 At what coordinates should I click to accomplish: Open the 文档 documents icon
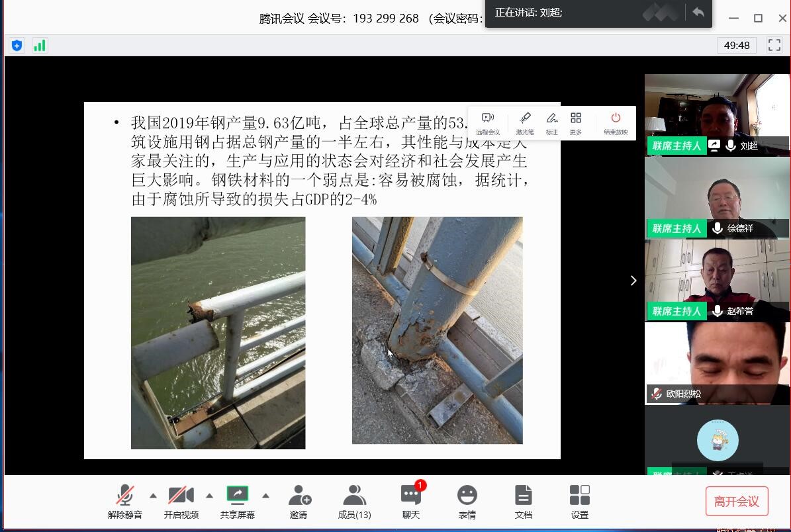tap(524, 502)
